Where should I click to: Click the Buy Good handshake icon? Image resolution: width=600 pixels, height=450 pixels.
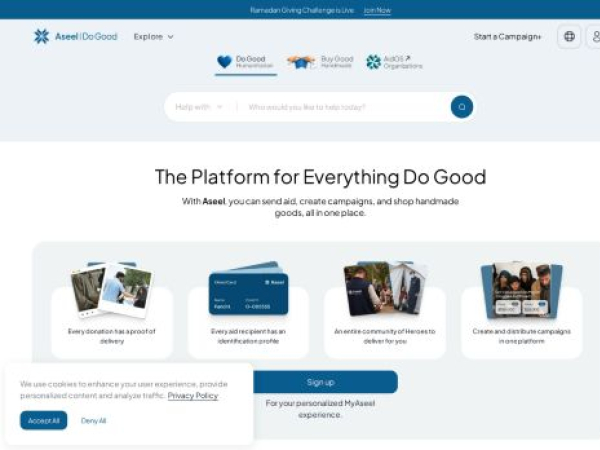pos(301,62)
